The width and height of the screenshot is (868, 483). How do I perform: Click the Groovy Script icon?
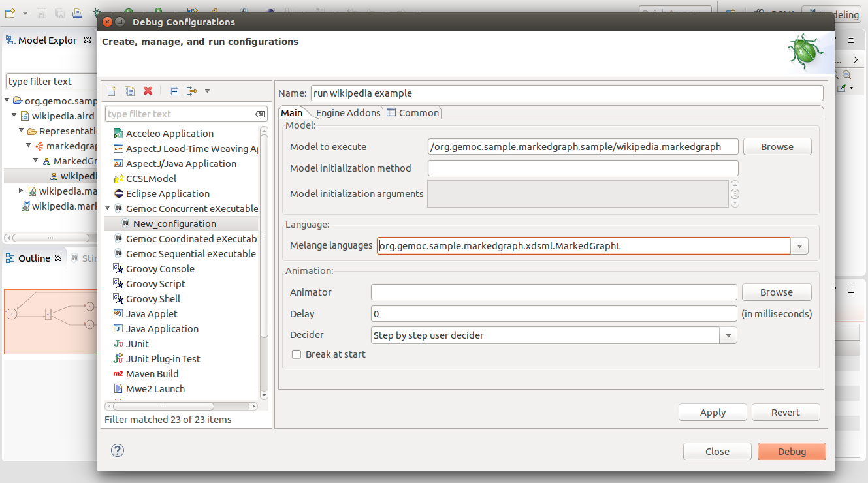(x=118, y=283)
